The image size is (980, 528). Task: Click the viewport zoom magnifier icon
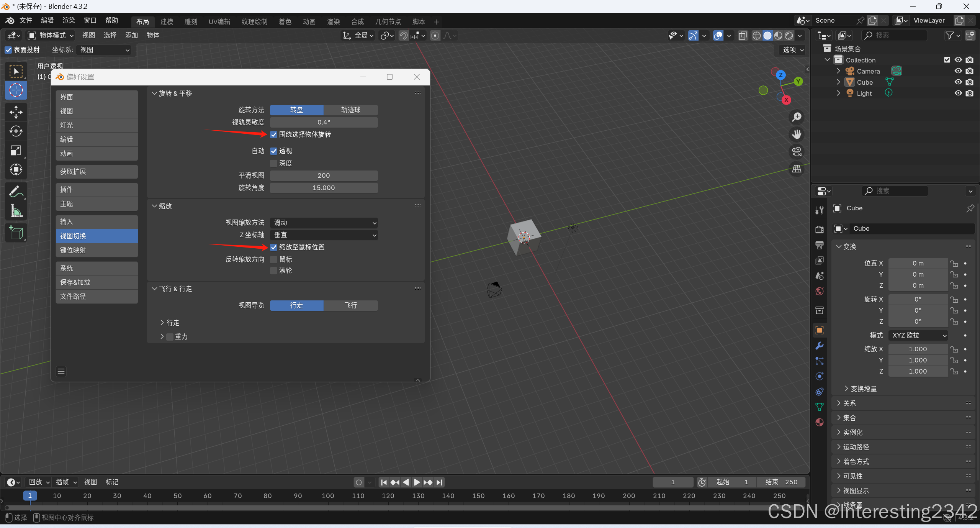tap(797, 117)
